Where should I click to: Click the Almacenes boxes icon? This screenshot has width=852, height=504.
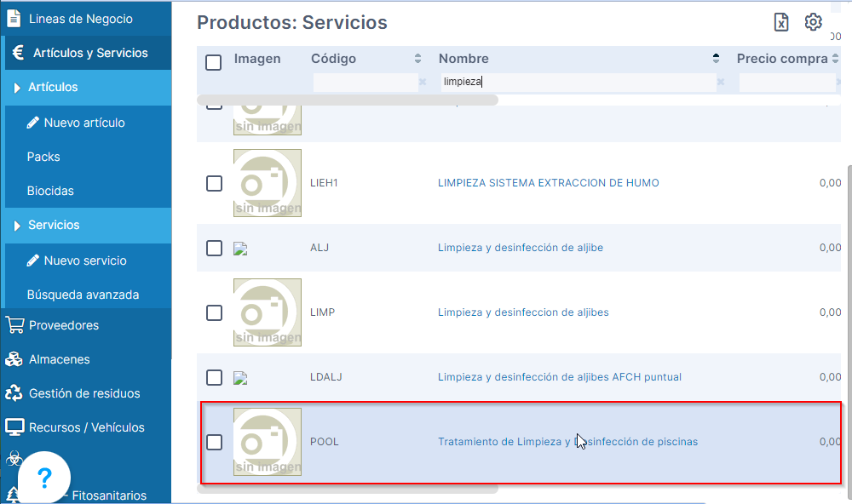point(14,359)
